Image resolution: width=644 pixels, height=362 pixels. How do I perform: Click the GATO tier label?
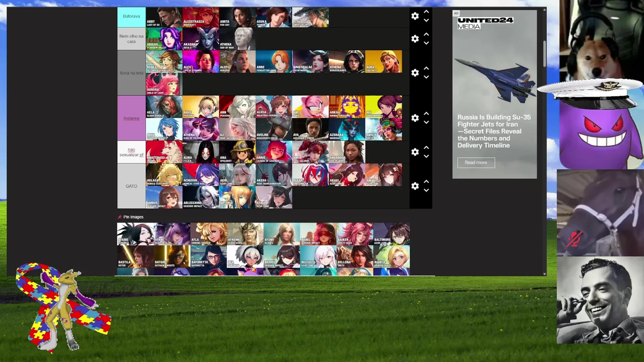pos(131,186)
